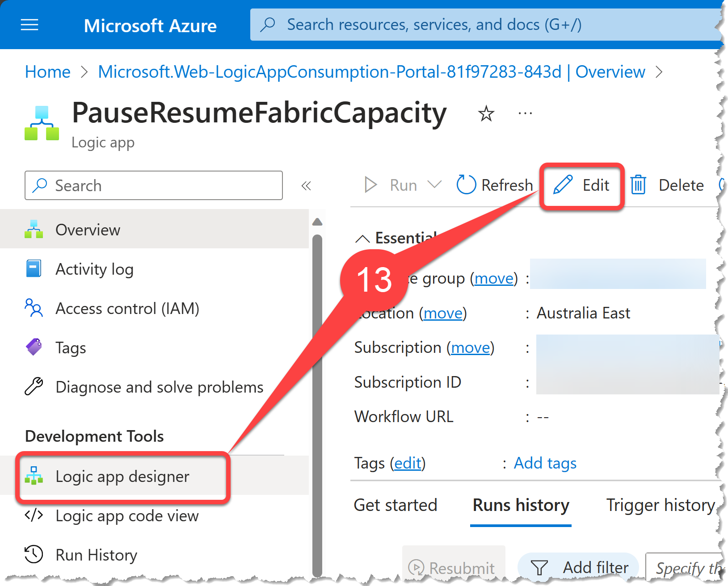The image size is (728, 586).
Task: Open Access control (IAM)
Action: [154, 308]
